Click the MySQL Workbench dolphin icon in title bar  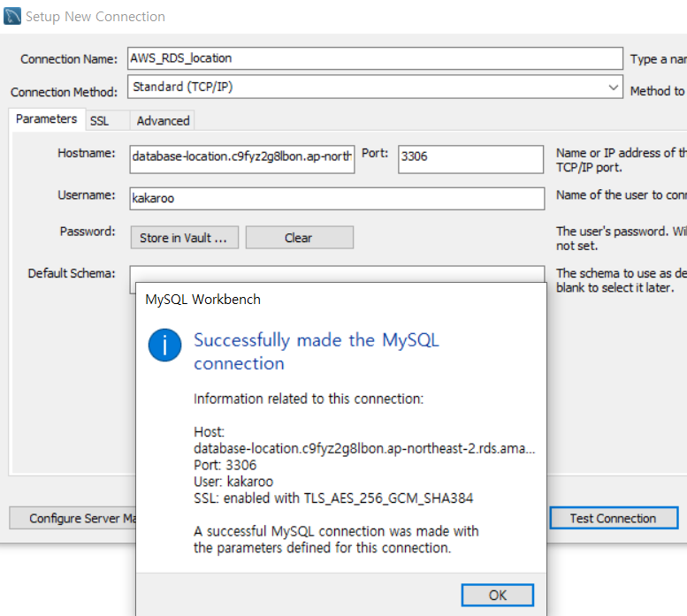click(x=11, y=16)
